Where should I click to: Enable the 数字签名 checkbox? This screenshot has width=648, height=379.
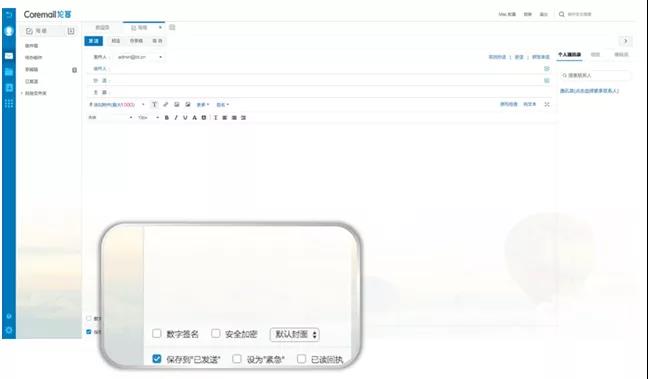click(157, 333)
